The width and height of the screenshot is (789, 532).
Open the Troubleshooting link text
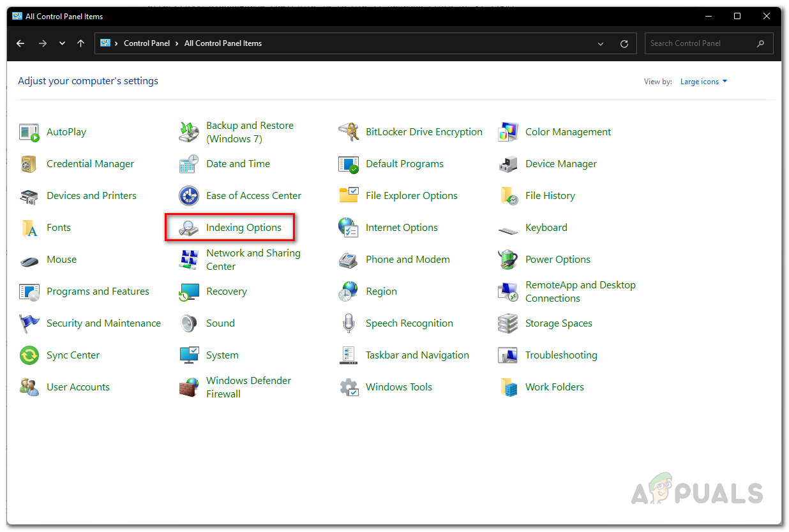pyautogui.click(x=561, y=355)
